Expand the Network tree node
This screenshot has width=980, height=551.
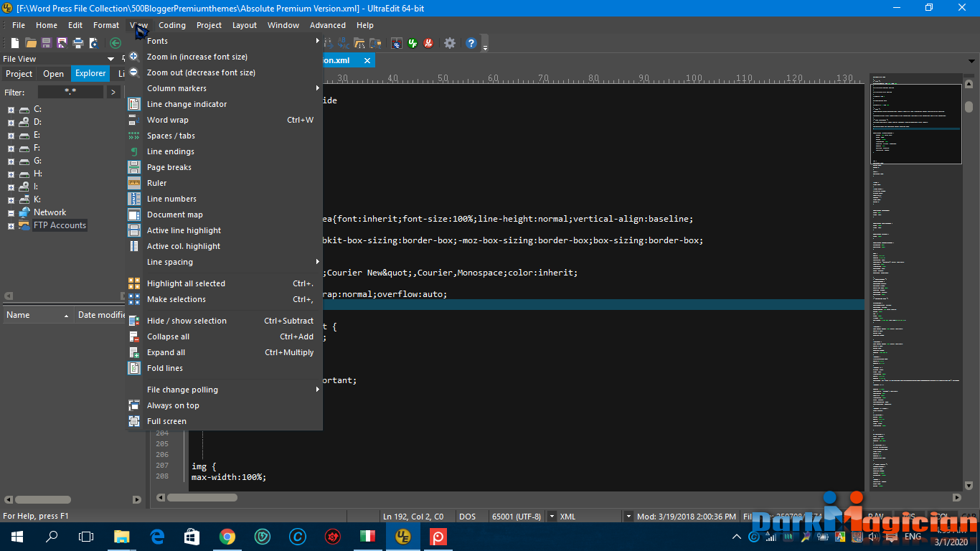pos(11,213)
